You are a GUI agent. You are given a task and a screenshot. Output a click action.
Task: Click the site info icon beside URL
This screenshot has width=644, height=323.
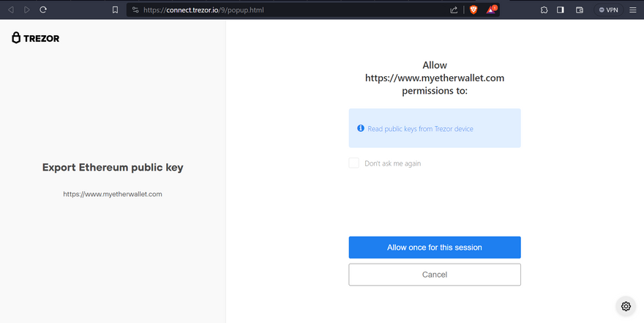(135, 10)
